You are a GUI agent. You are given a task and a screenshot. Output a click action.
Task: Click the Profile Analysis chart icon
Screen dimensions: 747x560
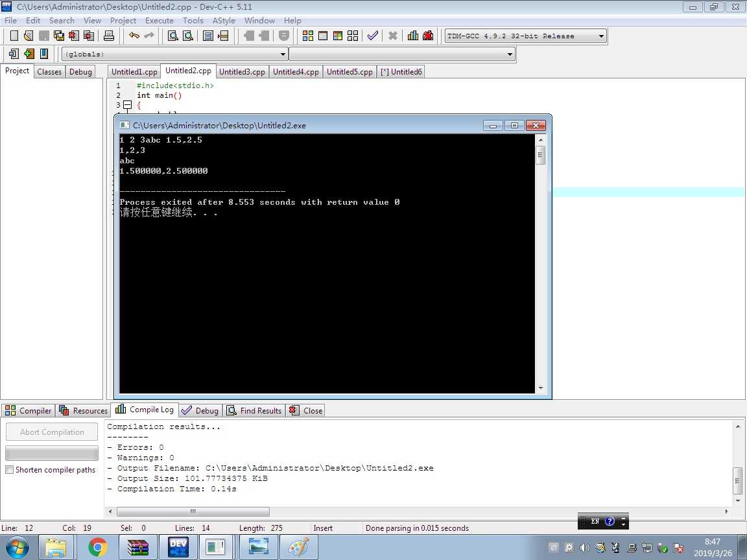click(x=413, y=36)
